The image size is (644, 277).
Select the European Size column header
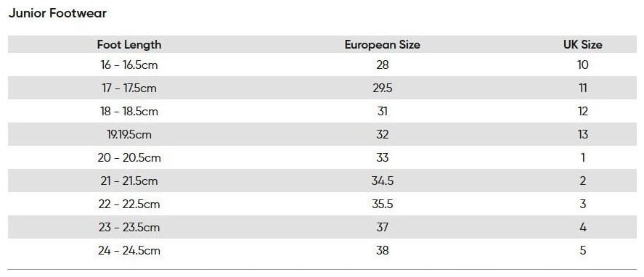383,44
